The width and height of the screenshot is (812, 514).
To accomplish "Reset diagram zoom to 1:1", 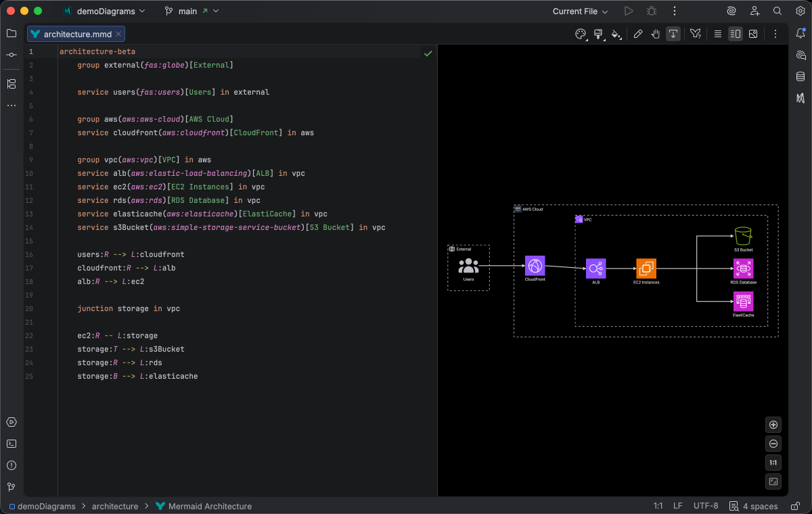I will pos(774,463).
